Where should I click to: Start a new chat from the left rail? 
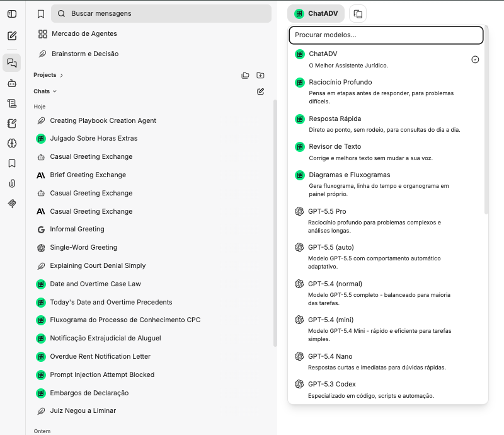pyautogui.click(x=12, y=36)
